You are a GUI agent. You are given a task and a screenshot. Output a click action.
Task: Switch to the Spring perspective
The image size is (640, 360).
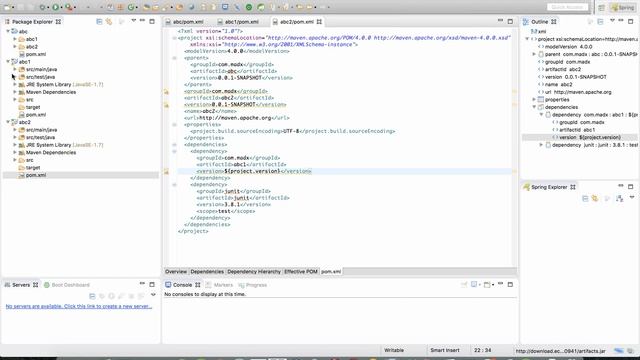pos(622,8)
